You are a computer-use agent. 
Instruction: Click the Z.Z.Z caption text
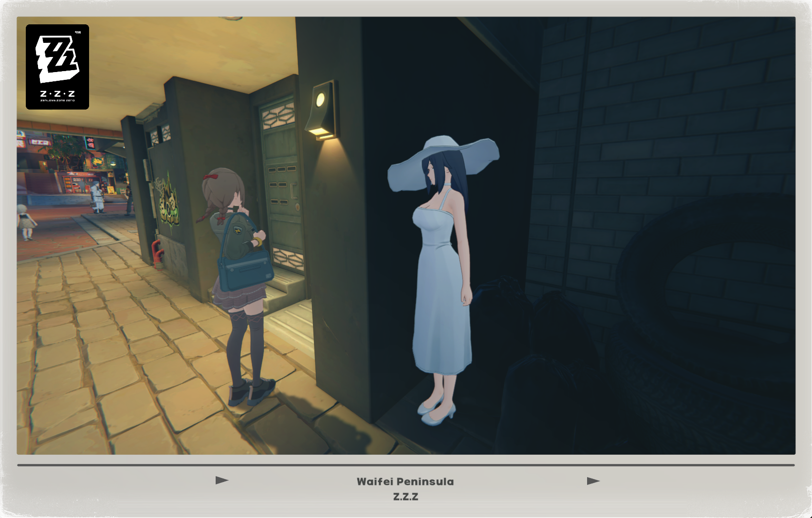406,497
